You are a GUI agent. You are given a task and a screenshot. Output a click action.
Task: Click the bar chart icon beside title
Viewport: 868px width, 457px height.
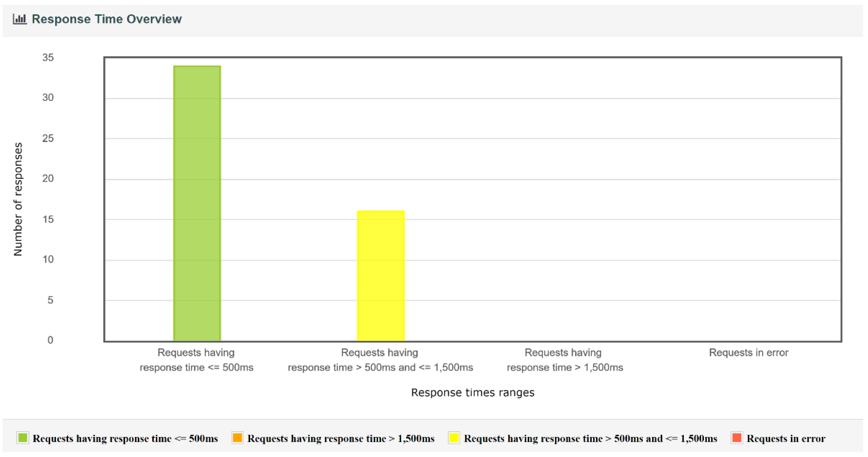20,19
